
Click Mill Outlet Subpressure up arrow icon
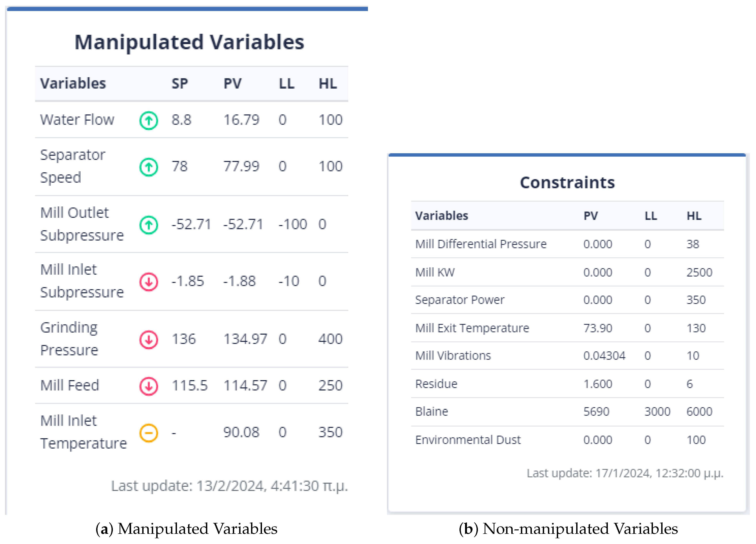[x=149, y=225]
